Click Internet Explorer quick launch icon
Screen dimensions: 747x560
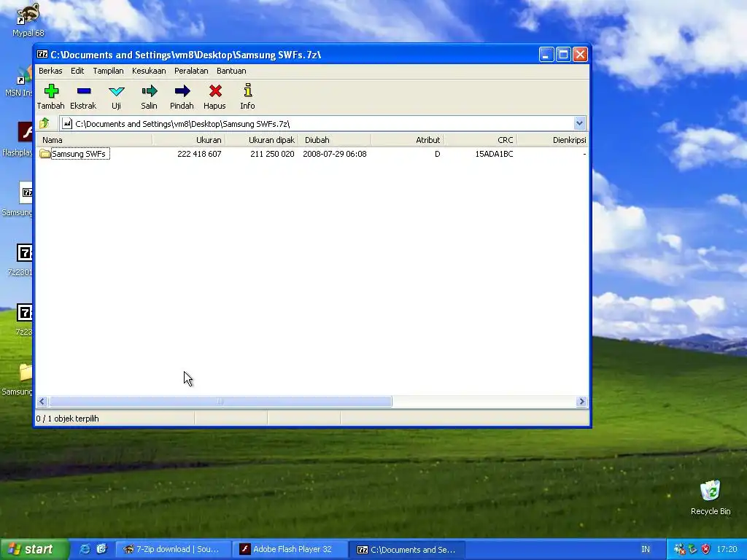85,549
